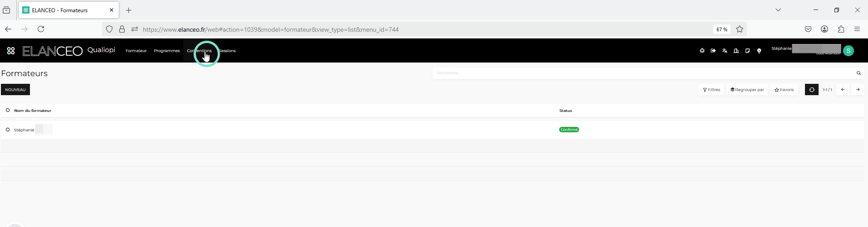Bookmark this page with the star
868x227 pixels.
740,29
